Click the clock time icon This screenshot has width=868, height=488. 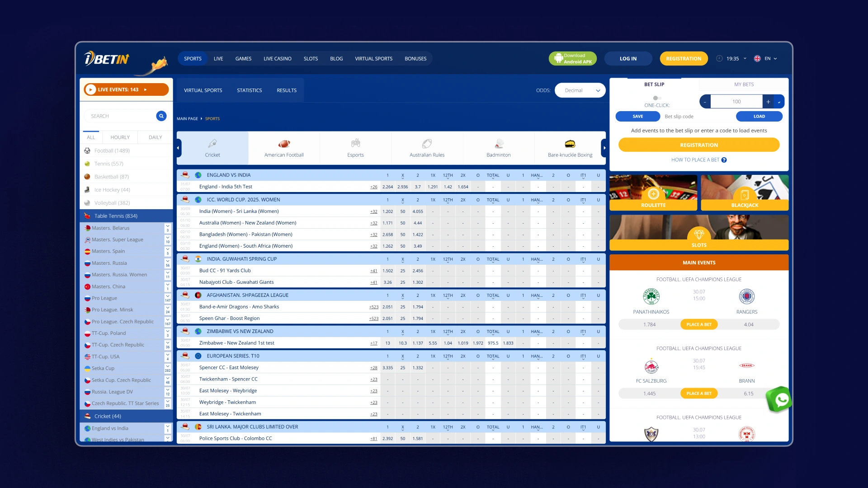pyautogui.click(x=719, y=59)
